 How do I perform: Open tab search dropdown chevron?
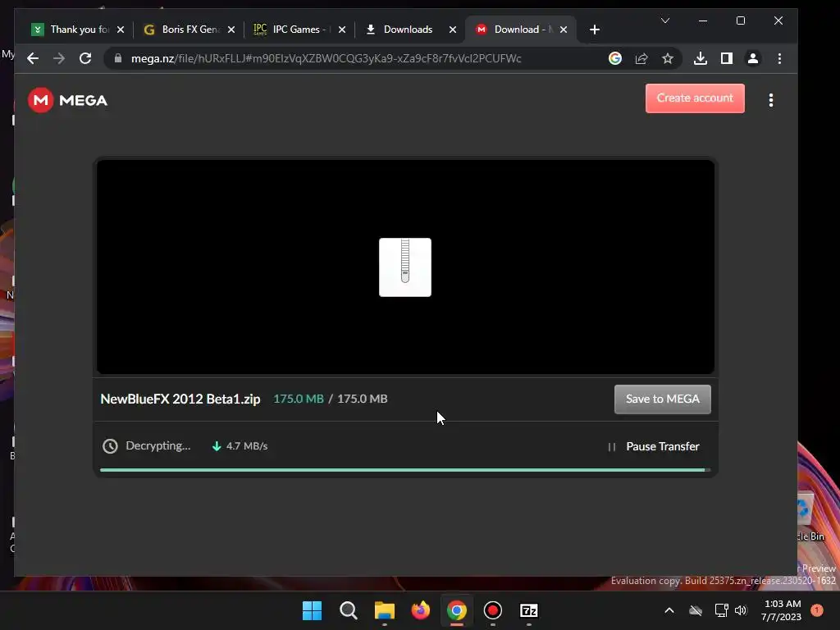coord(665,21)
